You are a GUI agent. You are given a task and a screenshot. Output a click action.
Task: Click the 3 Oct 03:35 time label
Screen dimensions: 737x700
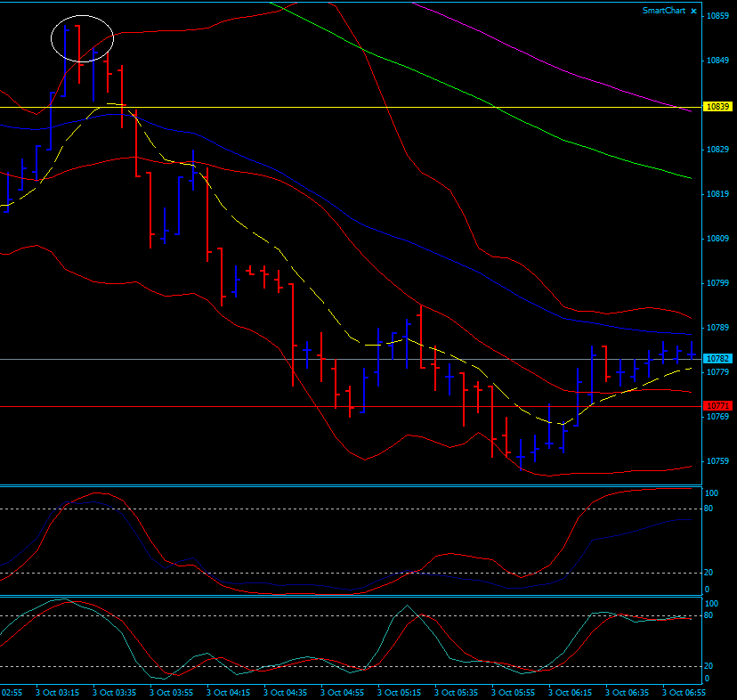[x=114, y=693]
